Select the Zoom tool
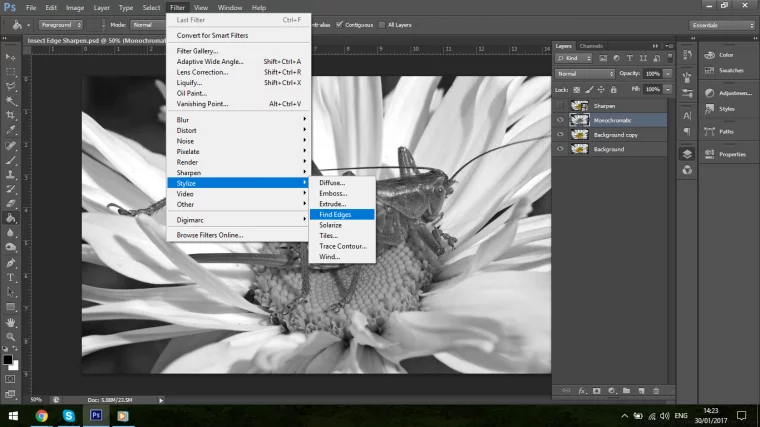 point(10,337)
